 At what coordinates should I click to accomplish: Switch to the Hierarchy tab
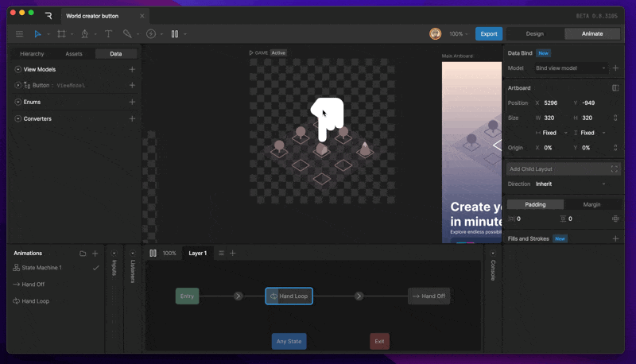32,53
